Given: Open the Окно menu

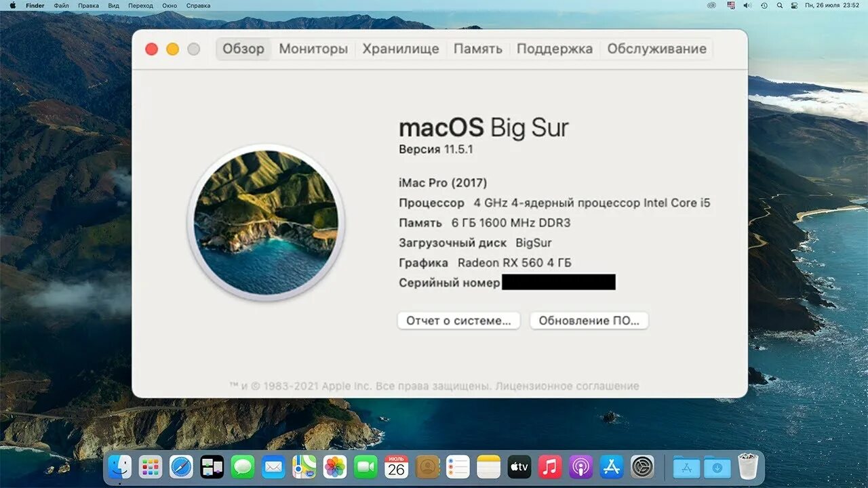Looking at the screenshot, I should [170, 5].
